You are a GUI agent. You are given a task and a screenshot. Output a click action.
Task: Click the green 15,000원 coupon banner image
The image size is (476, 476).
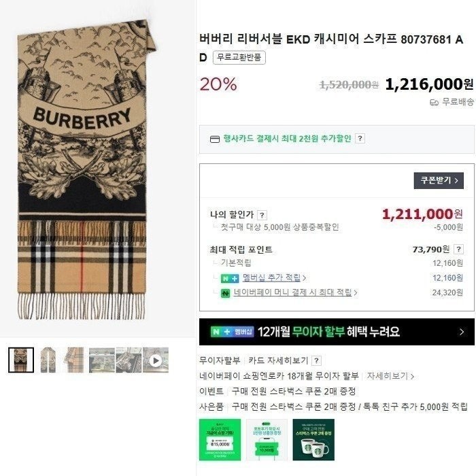tap(220, 439)
